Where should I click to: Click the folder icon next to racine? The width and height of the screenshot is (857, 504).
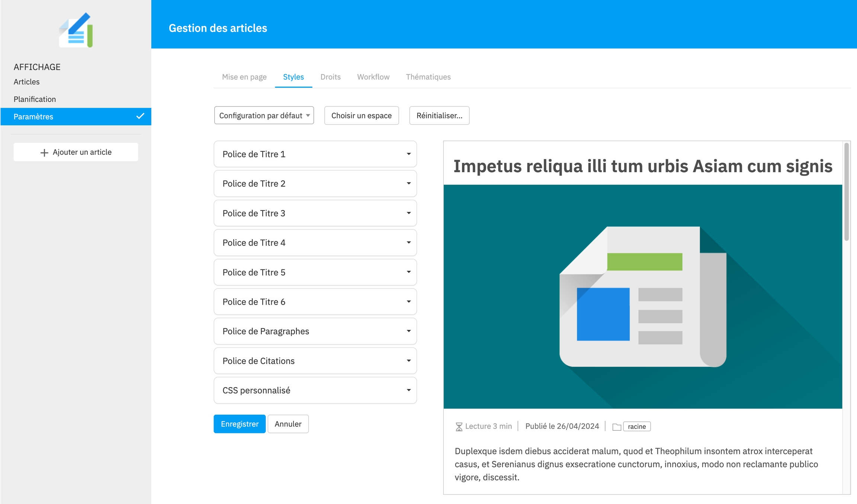[616, 427]
